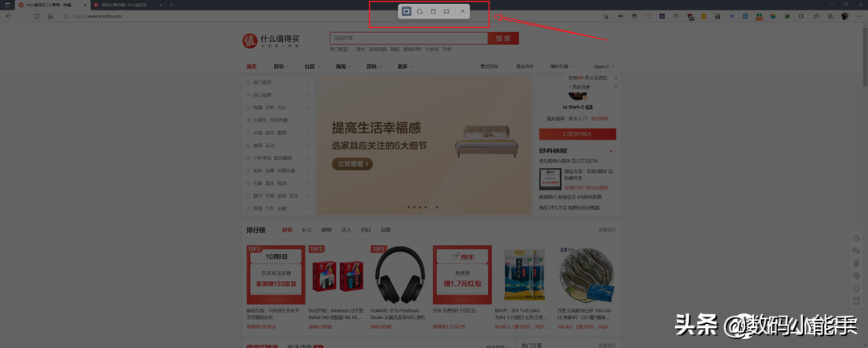This screenshot has width=868, height=348.
Task: Expand 社区 dropdown in main navigation
Action: coord(312,67)
